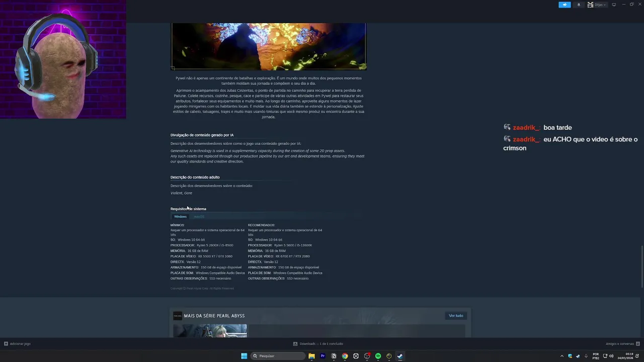
Task: Click the 'Violent, Gore' text
Action: coord(181,193)
